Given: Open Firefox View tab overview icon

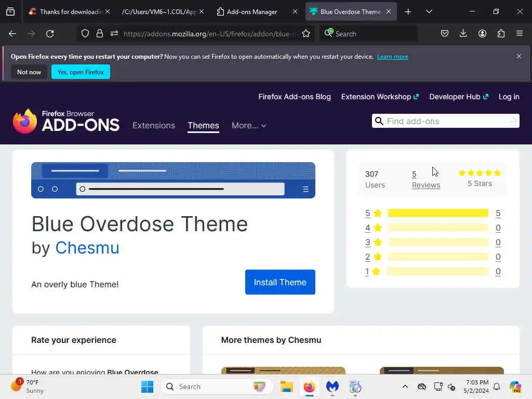Looking at the screenshot, I should [x=10, y=11].
